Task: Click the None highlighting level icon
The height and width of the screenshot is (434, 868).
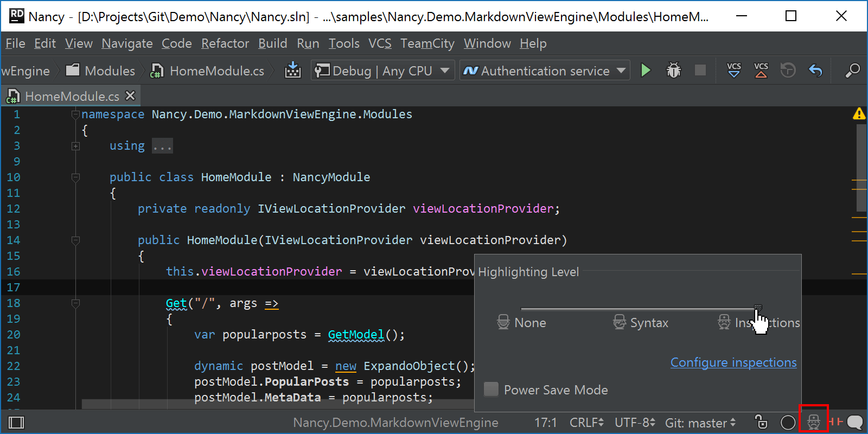Action: [x=503, y=322]
